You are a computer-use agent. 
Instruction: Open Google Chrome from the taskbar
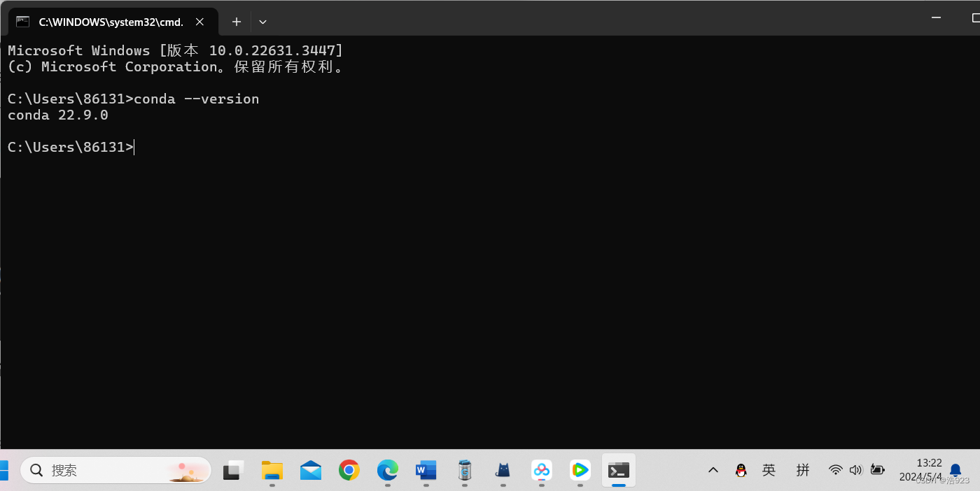click(349, 470)
